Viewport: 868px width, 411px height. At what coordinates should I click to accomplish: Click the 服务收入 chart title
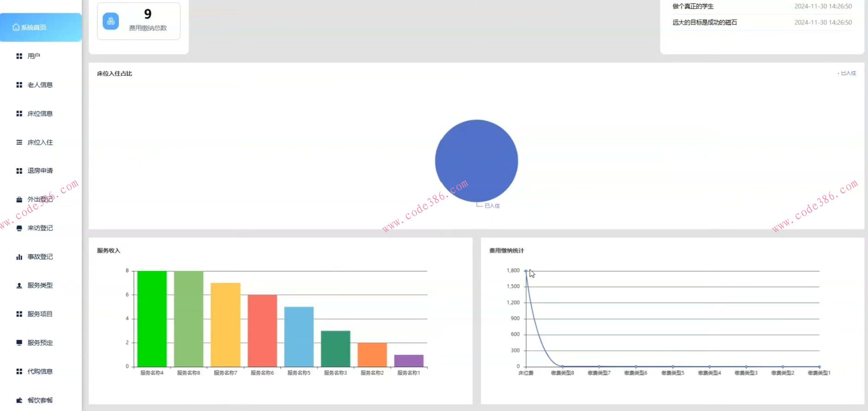(108, 251)
